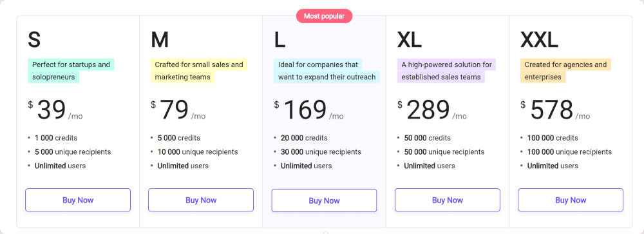Select the S plan title
644x234 pixels.
pyautogui.click(x=34, y=40)
